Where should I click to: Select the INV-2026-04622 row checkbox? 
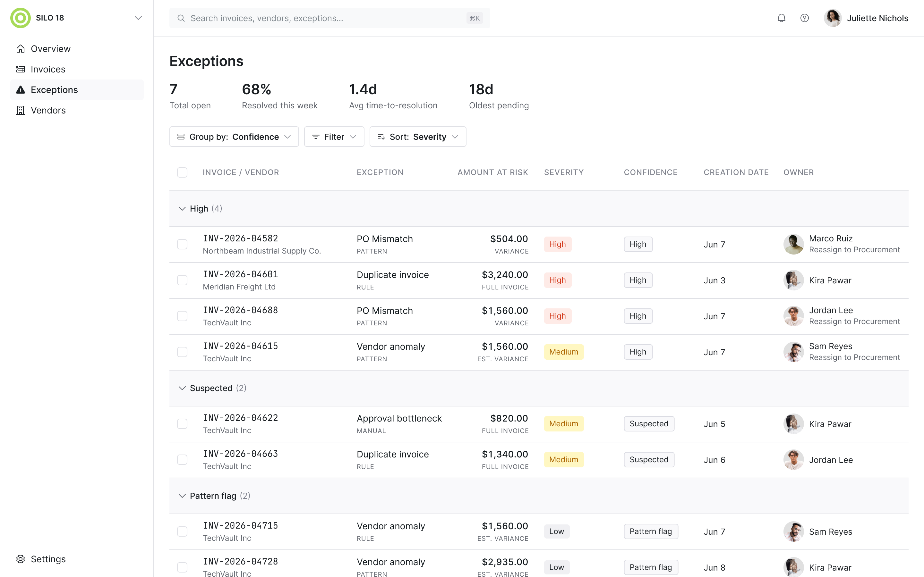(182, 423)
